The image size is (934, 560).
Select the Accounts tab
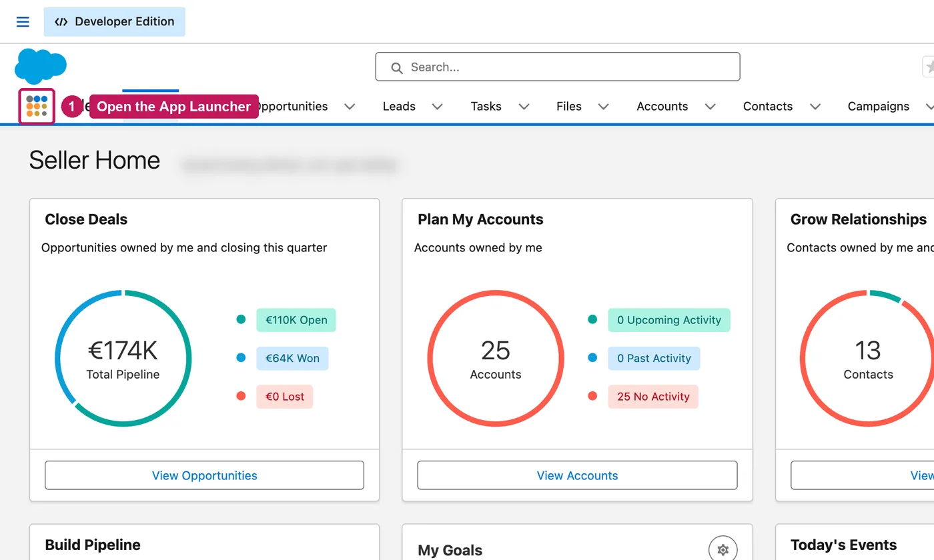662,107
